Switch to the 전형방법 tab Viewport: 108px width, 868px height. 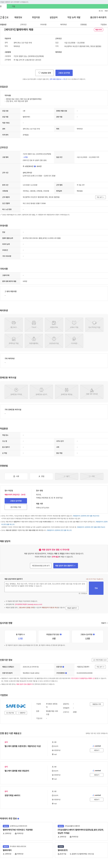point(83,25)
